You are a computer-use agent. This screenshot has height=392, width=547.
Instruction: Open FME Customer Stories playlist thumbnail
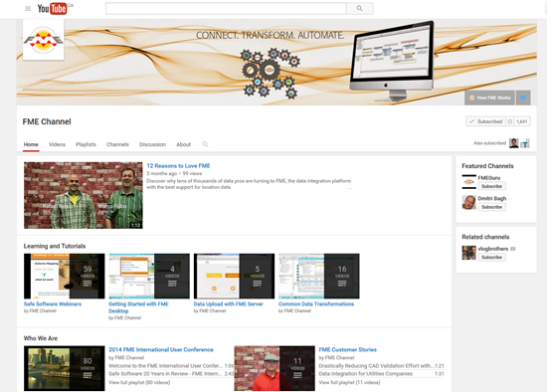[274, 368]
